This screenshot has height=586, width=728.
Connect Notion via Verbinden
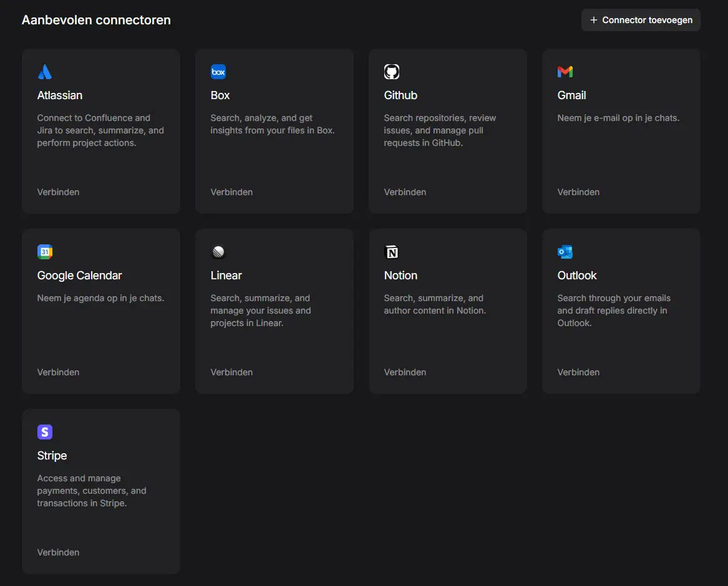pyautogui.click(x=405, y=372)
